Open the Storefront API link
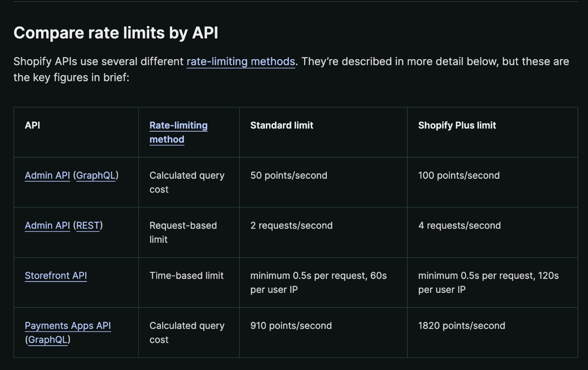The height and width of the screenshot is (370, 588). coord(56,276)
